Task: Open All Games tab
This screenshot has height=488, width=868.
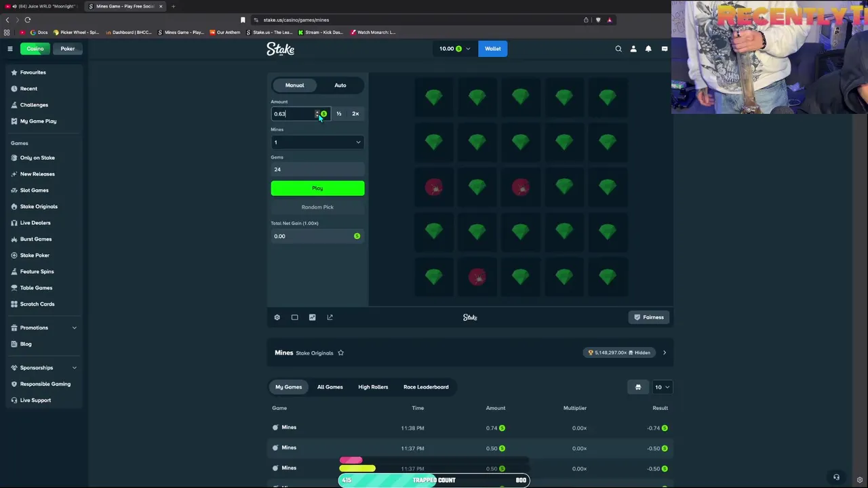Action: coord(330,387)
